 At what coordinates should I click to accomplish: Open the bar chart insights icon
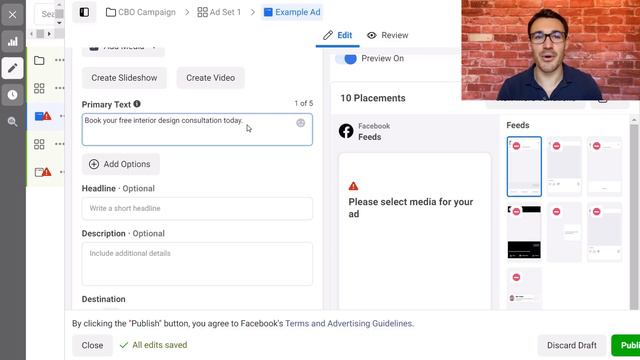click(12, 41)
